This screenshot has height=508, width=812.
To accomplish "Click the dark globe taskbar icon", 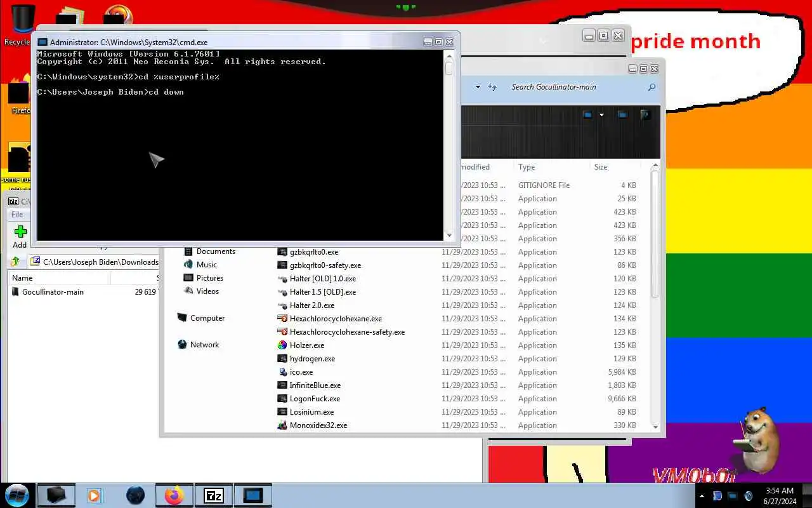I will tap(135, 495).
